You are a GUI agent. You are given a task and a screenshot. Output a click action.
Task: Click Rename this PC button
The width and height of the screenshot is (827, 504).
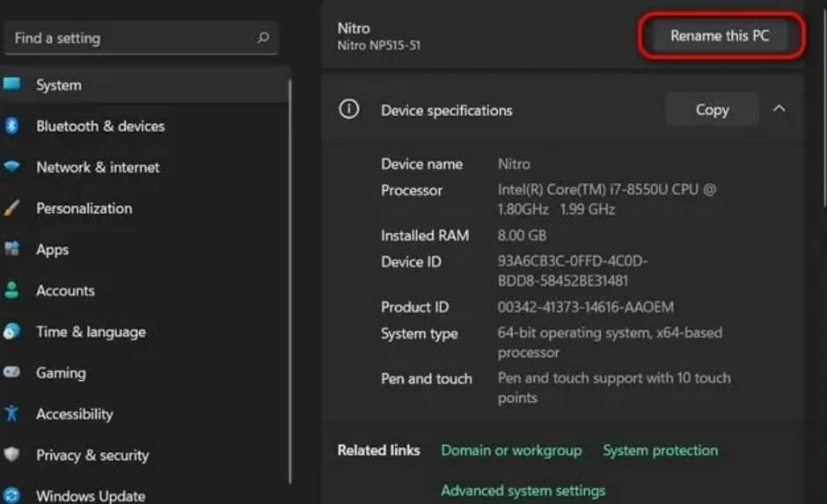pyautogui.click(x=720, y=36)
